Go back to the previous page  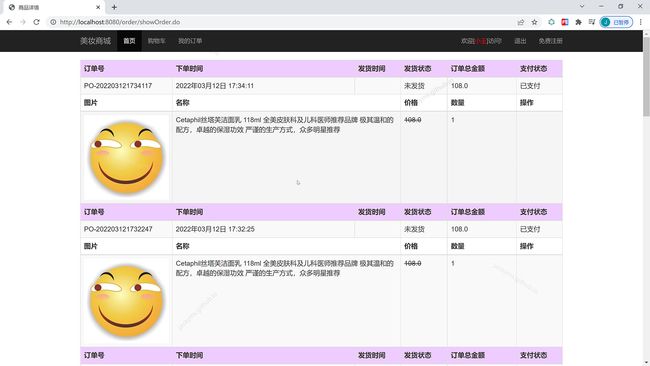coord(9,22)
